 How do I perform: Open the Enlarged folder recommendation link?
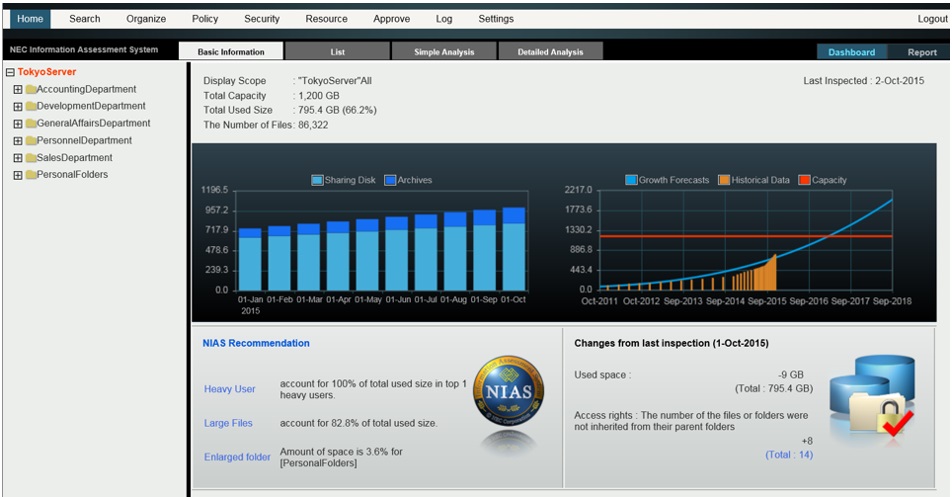(237, 457)
